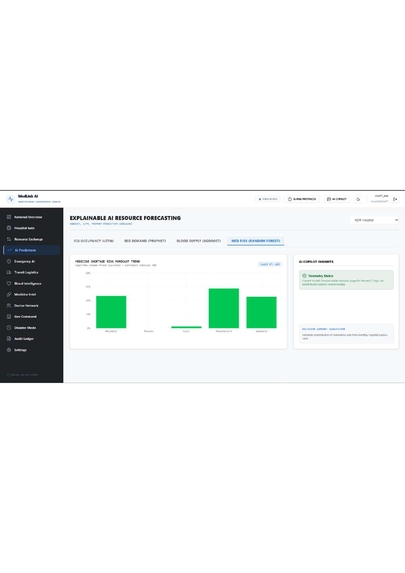Go to Disaster Mode page
Image resolution: width=405 pixels, height=573 pixels.
pos(31,327)
